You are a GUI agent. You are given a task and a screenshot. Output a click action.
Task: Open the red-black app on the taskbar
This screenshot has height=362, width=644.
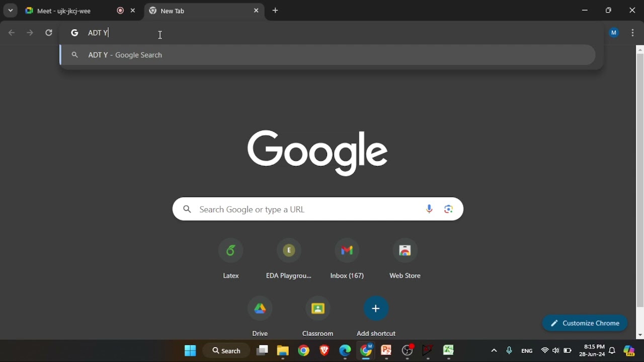428,351
